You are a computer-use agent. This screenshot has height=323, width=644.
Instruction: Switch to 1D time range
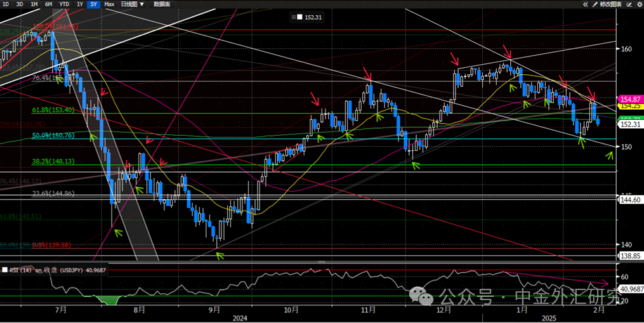click(5, 4)
